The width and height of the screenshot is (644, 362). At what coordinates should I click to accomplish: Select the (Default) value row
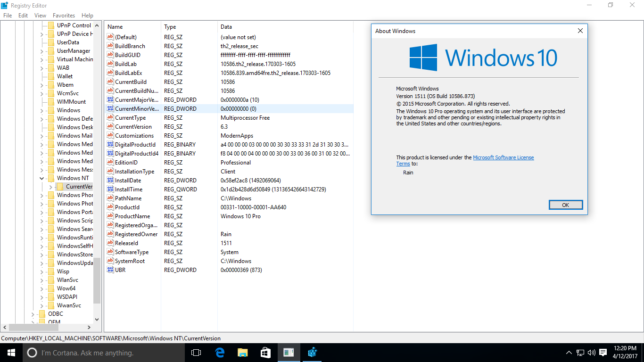pyautogui.click(x=230, y=37)
